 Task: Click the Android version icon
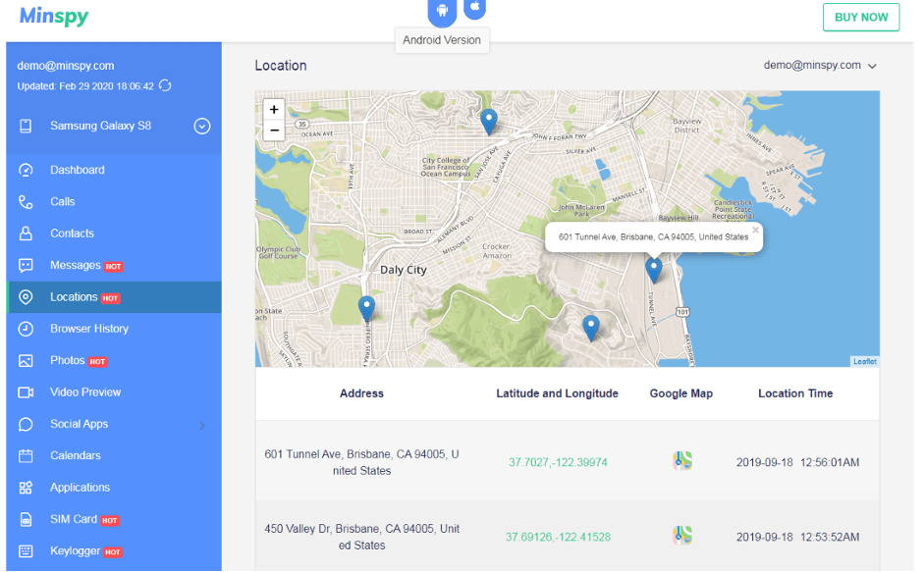tap(442, 11)
